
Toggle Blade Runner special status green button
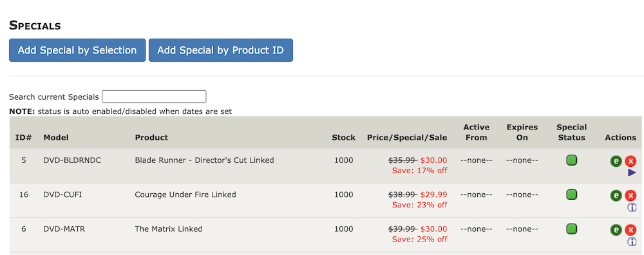coord(571,160)
